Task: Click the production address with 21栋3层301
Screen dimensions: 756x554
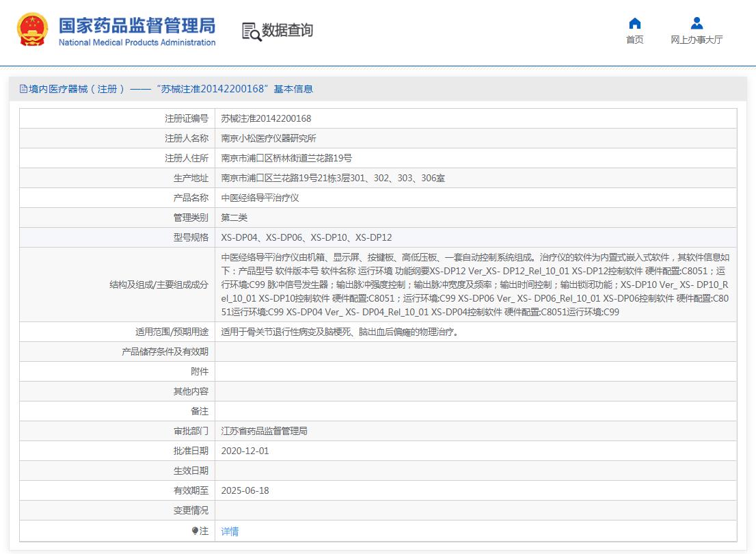Action: [x=333, y=178]
